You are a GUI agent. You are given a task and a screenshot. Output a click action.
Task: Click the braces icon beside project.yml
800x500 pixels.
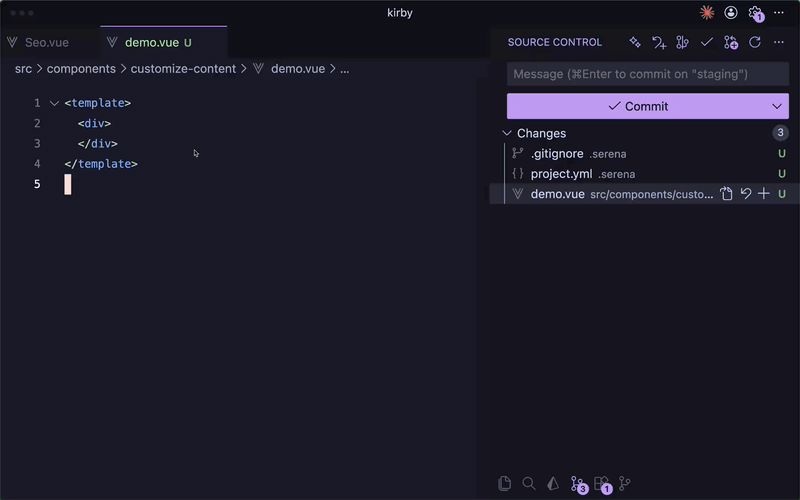(x=518, y=173)
